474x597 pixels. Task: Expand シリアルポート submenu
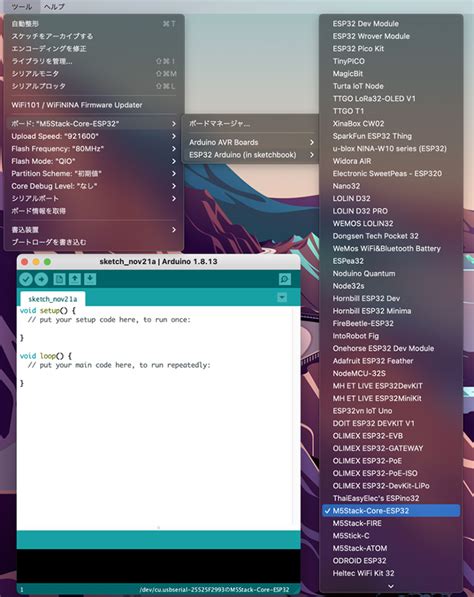(x=94, y=199)
